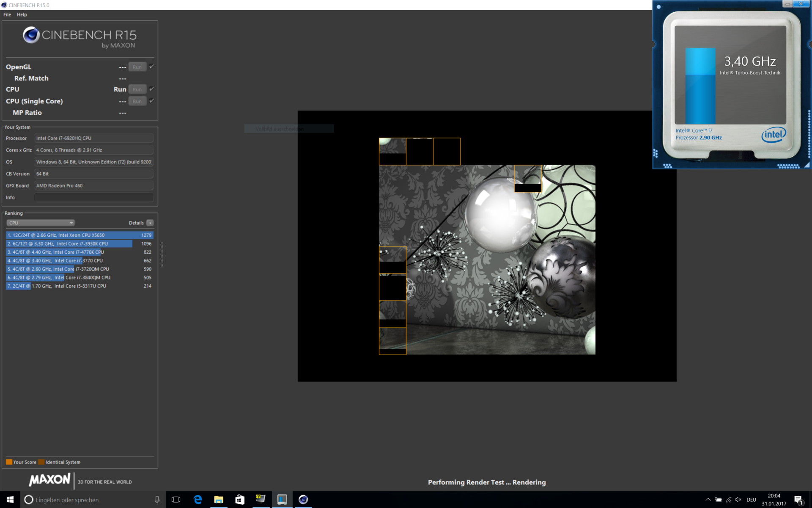Open File Explorer from taskbar
Screen dimensions: 812x508
point(219,500)
